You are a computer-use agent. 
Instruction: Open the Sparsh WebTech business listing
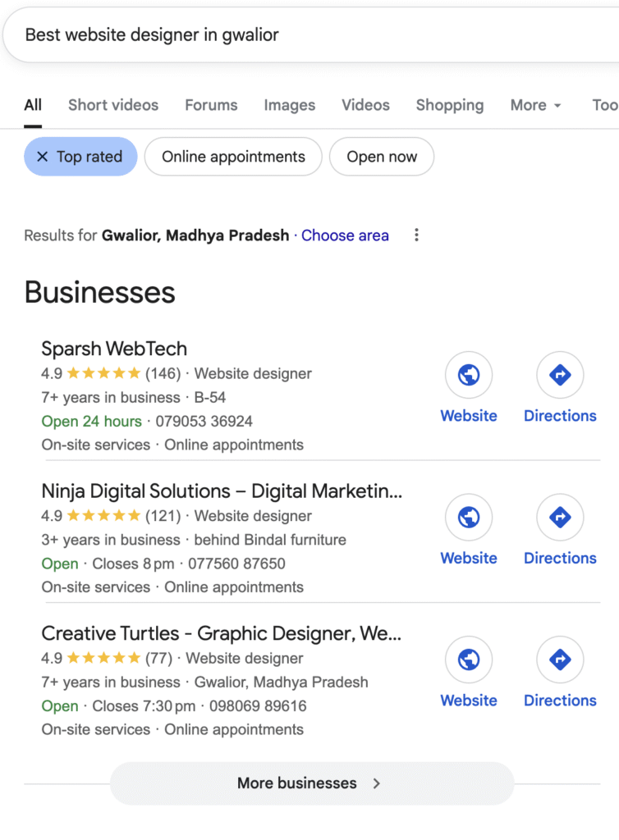tap(114, 349)
